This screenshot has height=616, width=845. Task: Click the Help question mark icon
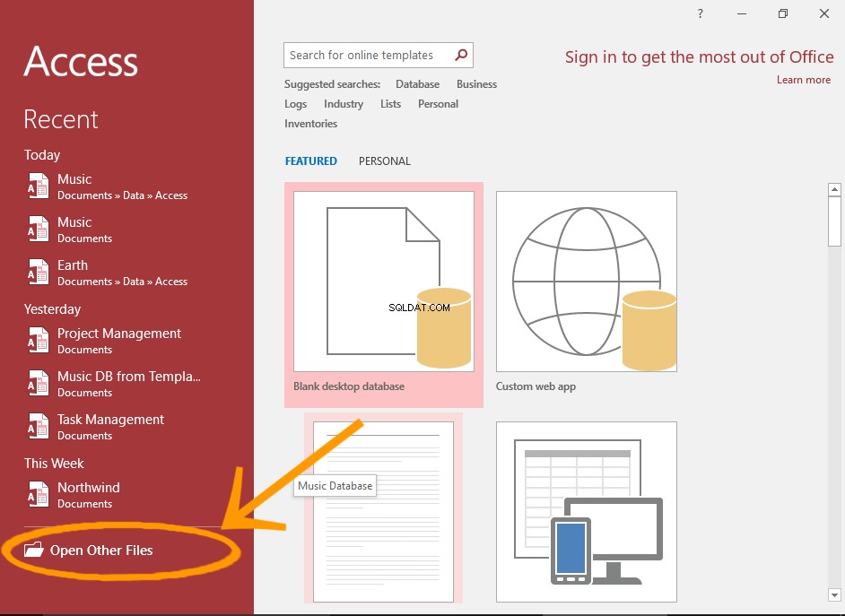click(x=700, y=14)
